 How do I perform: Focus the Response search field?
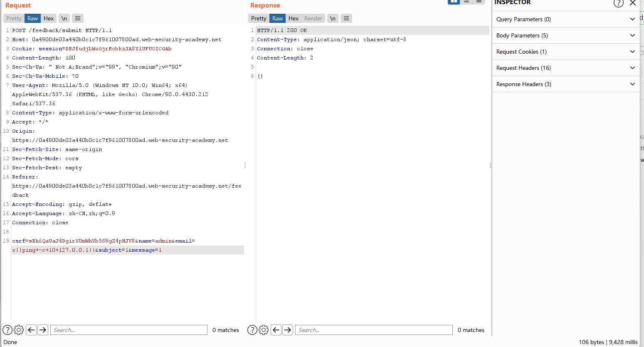pyautogui.click(x=374, y=330)
